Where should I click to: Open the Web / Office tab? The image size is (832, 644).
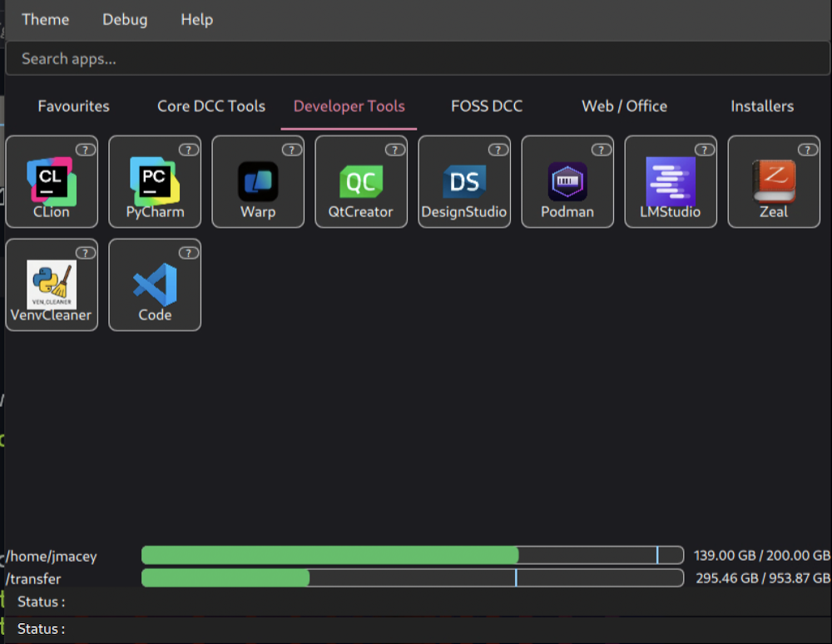click(625, 107)
